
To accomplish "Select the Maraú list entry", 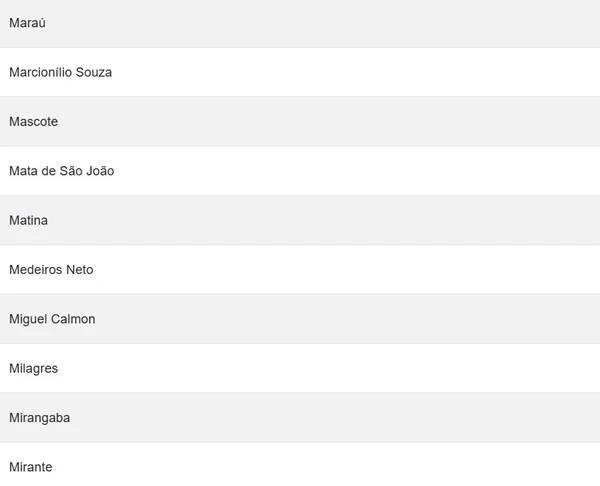I will tap(300, 23).
